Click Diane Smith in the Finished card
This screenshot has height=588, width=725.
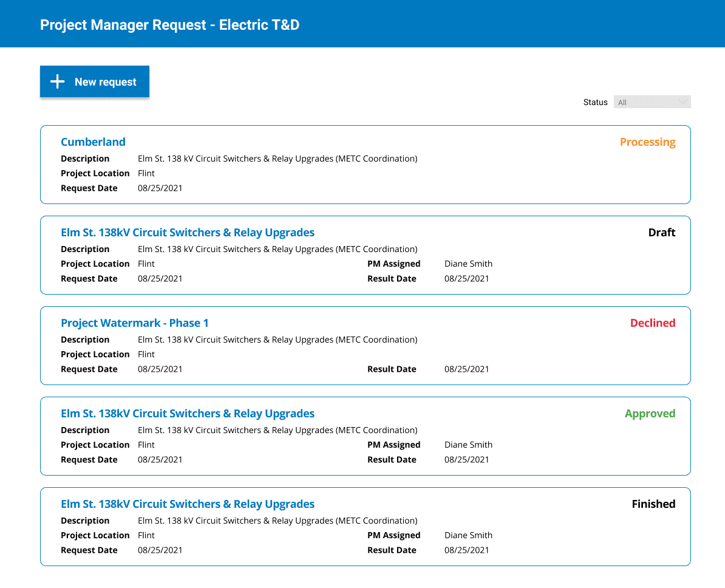(x=468, y=535)
